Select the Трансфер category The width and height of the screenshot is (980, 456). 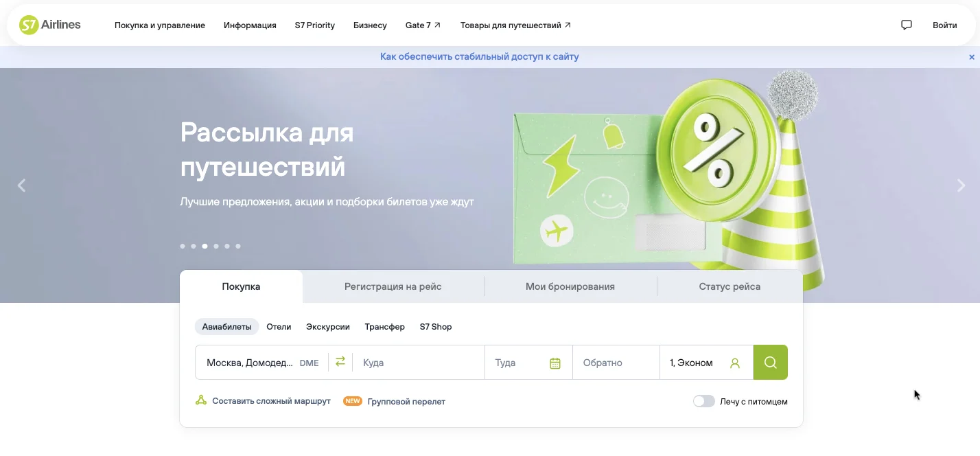point(385,327)
